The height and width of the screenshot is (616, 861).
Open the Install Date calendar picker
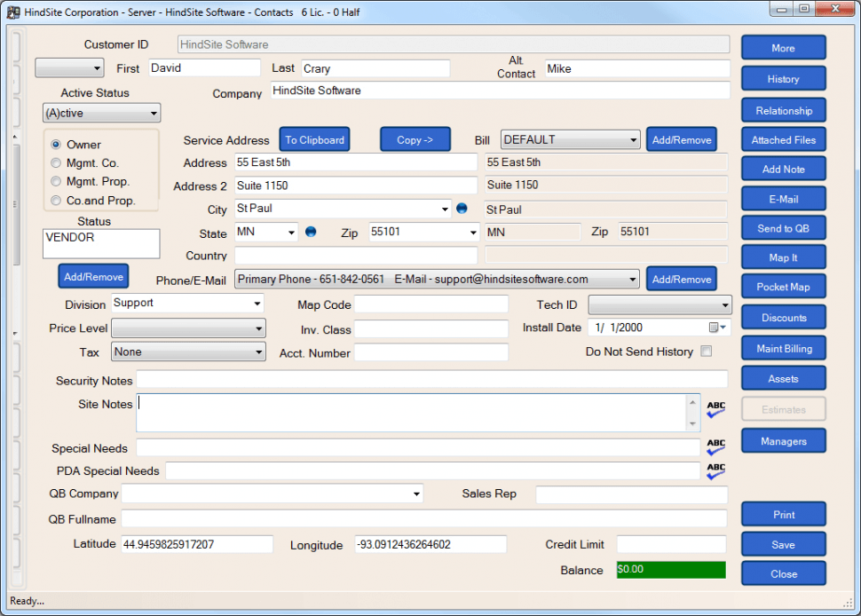click(717, 328)
